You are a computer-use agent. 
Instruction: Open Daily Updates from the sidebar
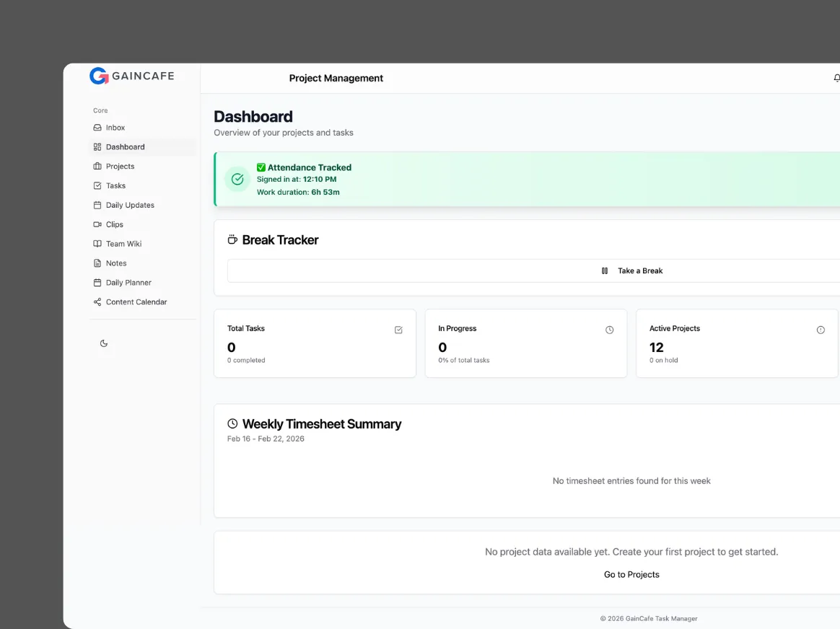pos(131,205)
